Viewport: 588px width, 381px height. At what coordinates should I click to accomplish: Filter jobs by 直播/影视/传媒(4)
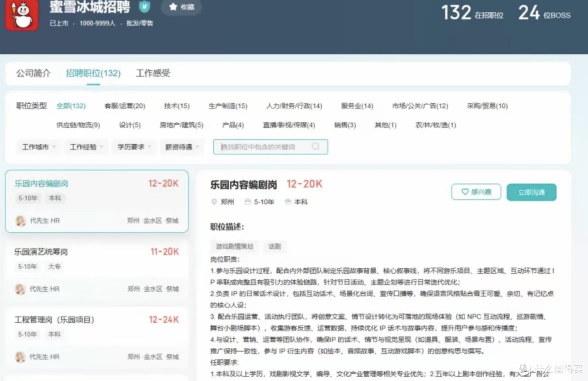pos(289,125)
